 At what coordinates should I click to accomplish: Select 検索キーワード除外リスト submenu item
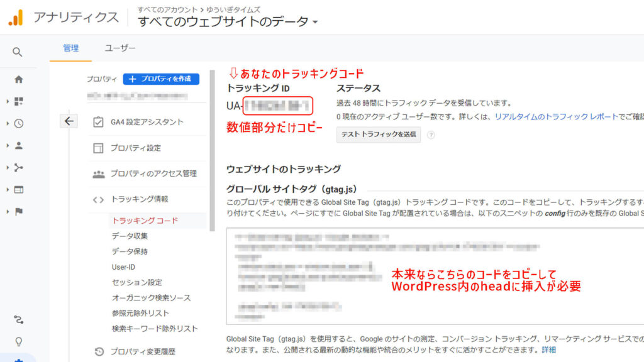(x=155, y=329)
